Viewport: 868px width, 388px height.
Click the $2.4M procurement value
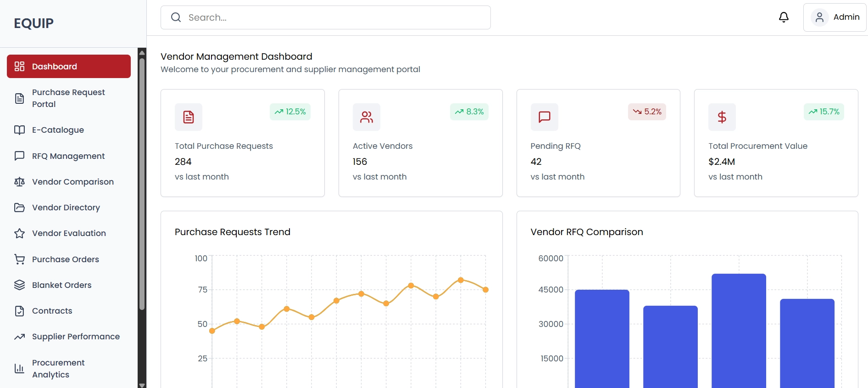pos(722,162)
